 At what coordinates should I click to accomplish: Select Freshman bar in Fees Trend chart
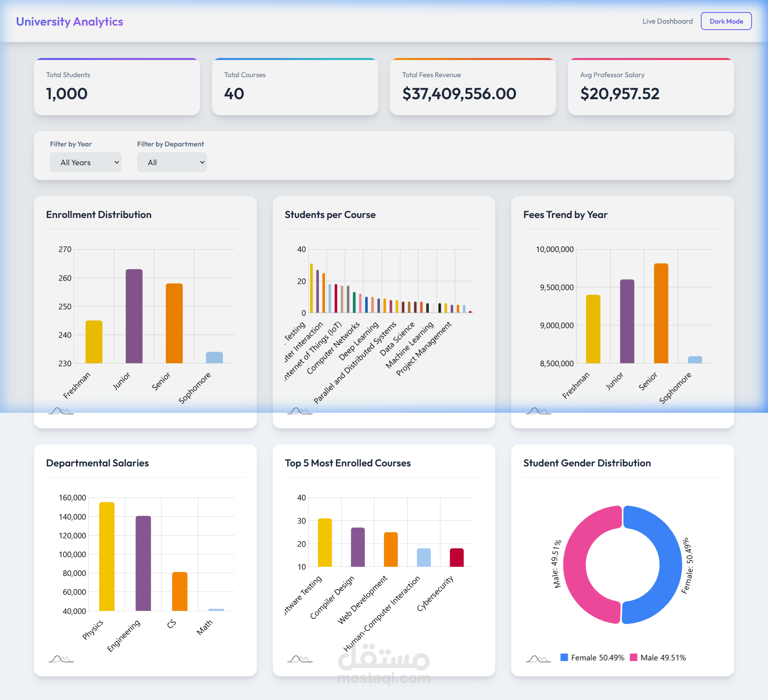tap(593, 329)
